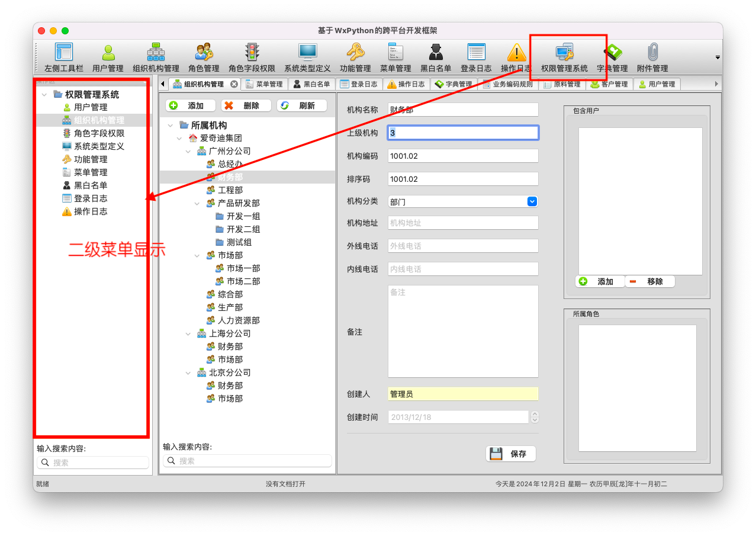
Task: Click 添加 under 包含用户 list
Action: point(600,281)
